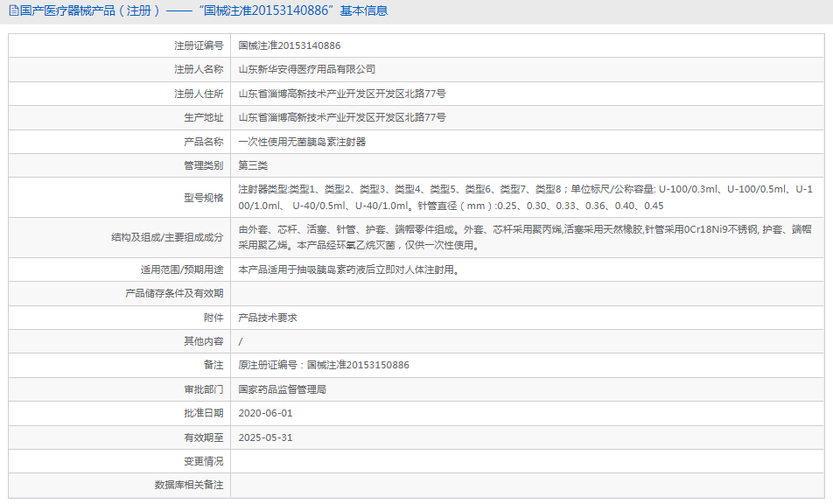Select registration number value 国械注准20153140886
This screenshot has width=833, height=504.
(x=290, y=45)
